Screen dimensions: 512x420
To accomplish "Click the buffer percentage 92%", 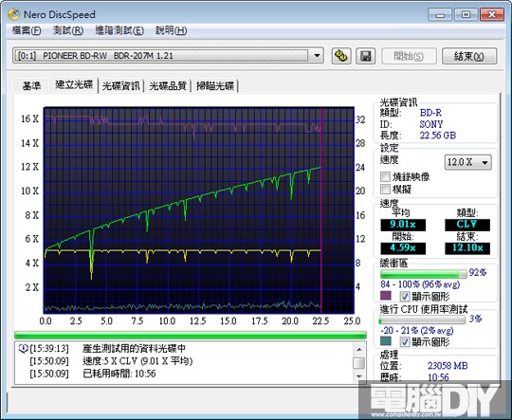I will click(478, 272).
